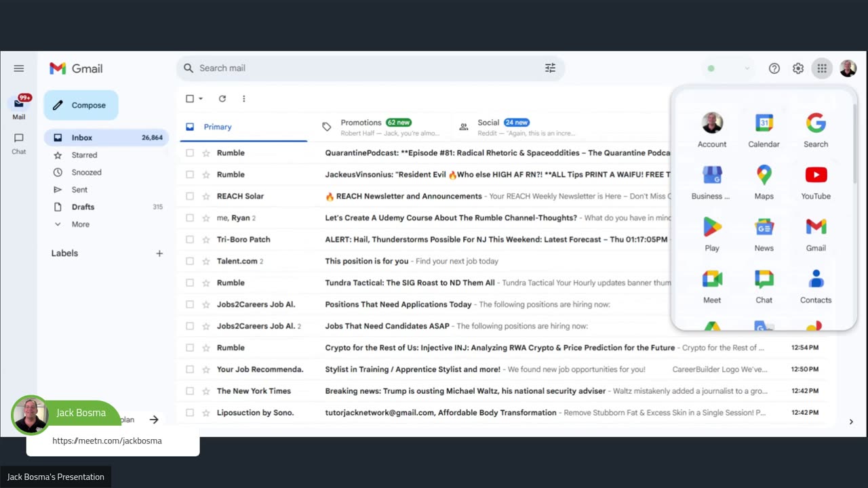Click the search options filter icon

(550, 68)
